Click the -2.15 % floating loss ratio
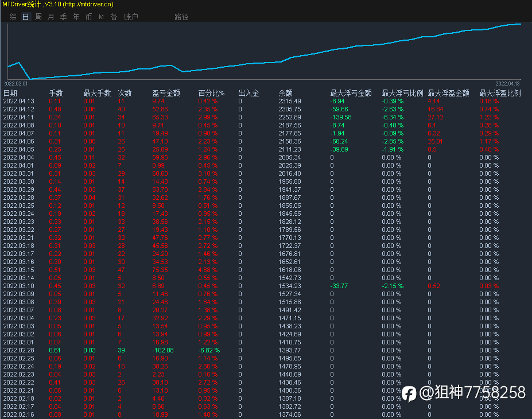This screenshot has height=419, width=532. 393,286
